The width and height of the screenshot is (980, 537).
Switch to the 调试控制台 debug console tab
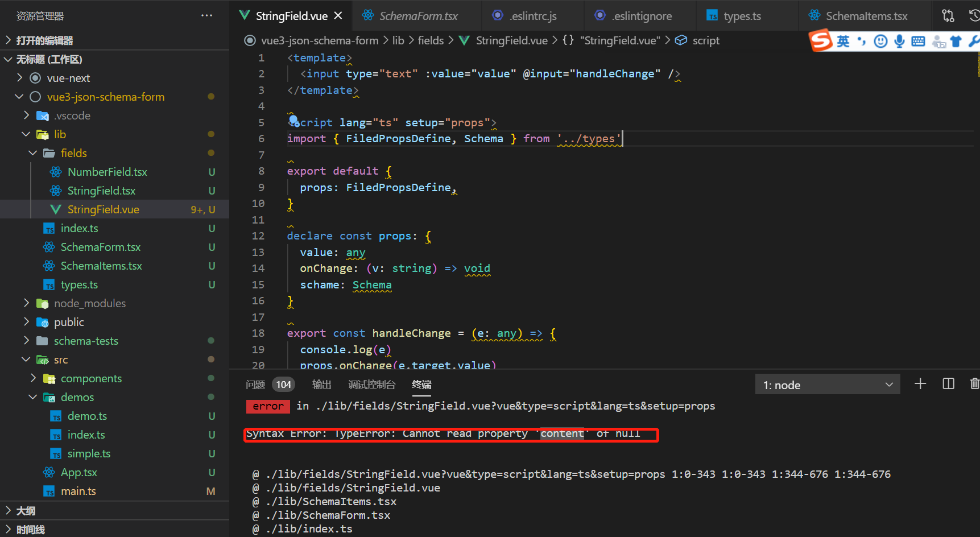coord(372,385)
